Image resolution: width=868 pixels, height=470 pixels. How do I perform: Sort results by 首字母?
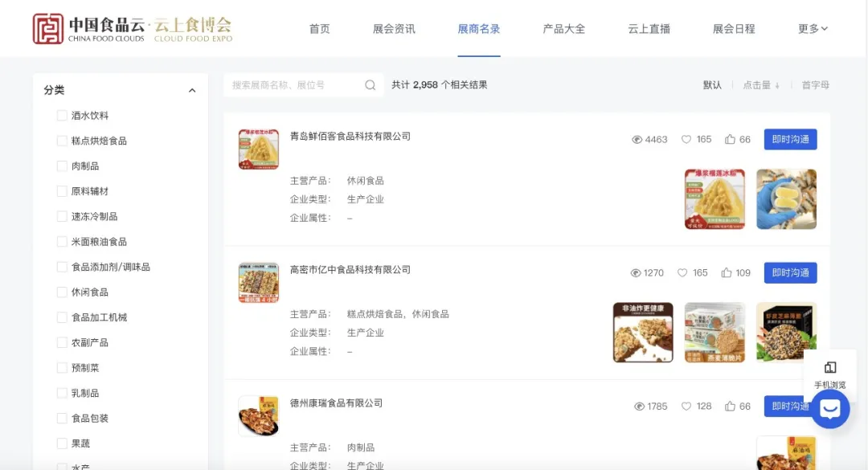(x=815, y=85)
